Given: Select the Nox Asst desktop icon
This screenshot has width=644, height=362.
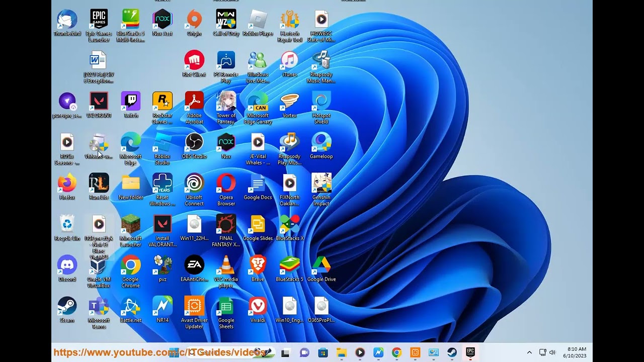Looking at the screenshot, I should tap(162, 23).
